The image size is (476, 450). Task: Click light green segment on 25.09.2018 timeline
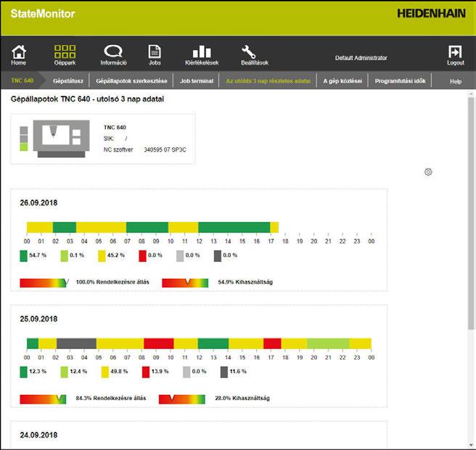pyautogui.click(x=328, y=343)
